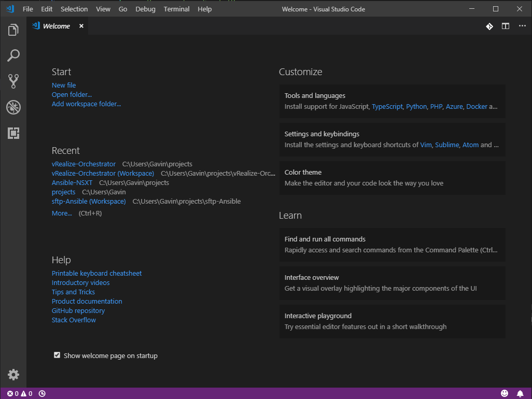
Task: Click the Open folder... link
Action: (72, 95)
